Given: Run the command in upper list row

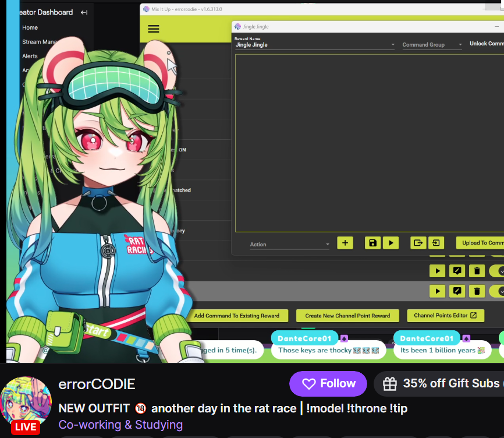Looking at the screenshot, I should [x=438, y=271].
